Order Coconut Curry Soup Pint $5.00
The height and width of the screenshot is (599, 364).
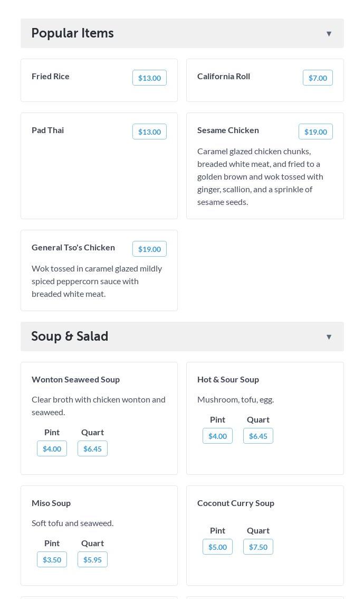tap(217, 547)
